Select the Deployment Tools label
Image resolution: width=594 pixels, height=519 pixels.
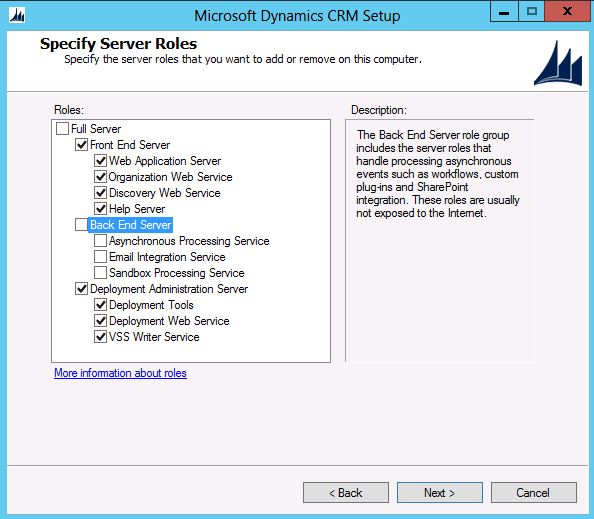click(x=151, y=305)
